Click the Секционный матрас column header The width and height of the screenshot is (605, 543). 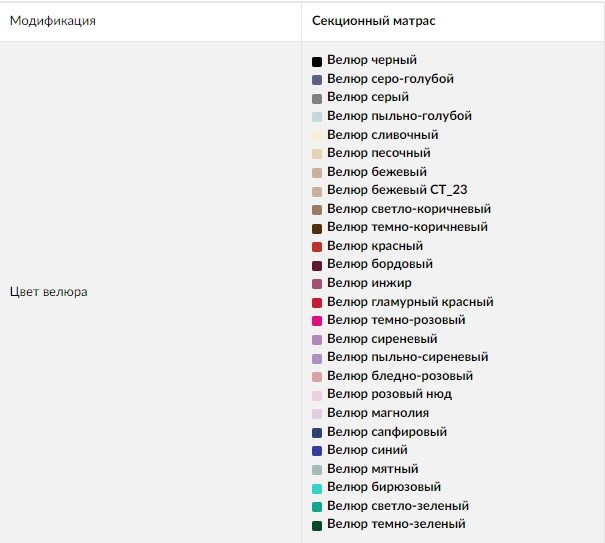point(373,20)
